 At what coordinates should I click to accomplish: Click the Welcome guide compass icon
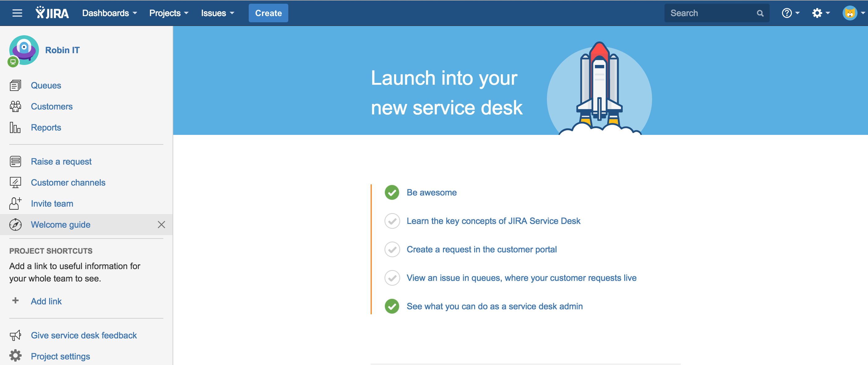15,224
